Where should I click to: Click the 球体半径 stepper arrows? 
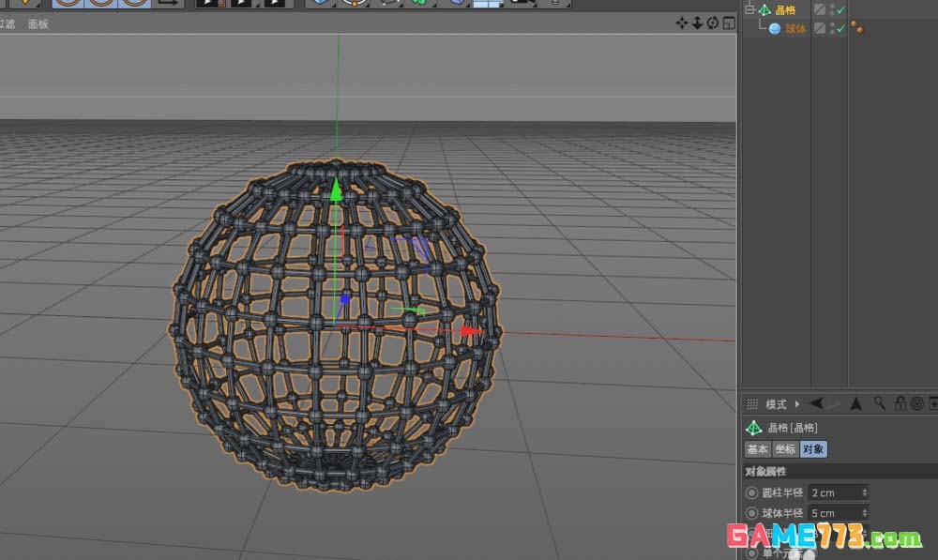tap(864, 513)
